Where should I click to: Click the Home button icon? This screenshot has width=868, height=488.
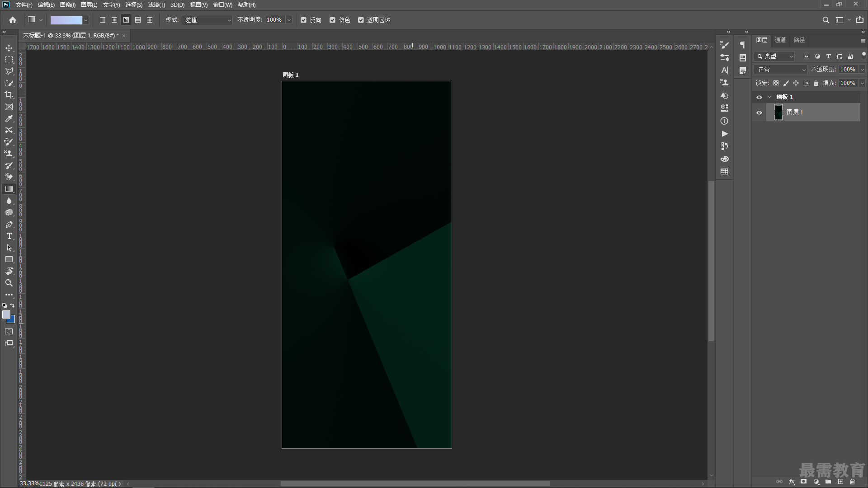13,20
